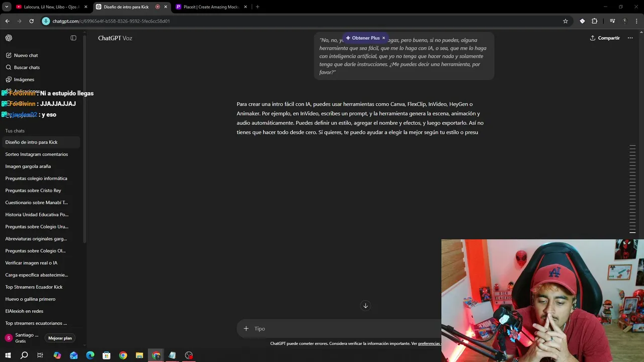Click the Mejorar plan button
Image resolution: width=644 pixels, height=362 pixels.
click(x=60, y=338)
